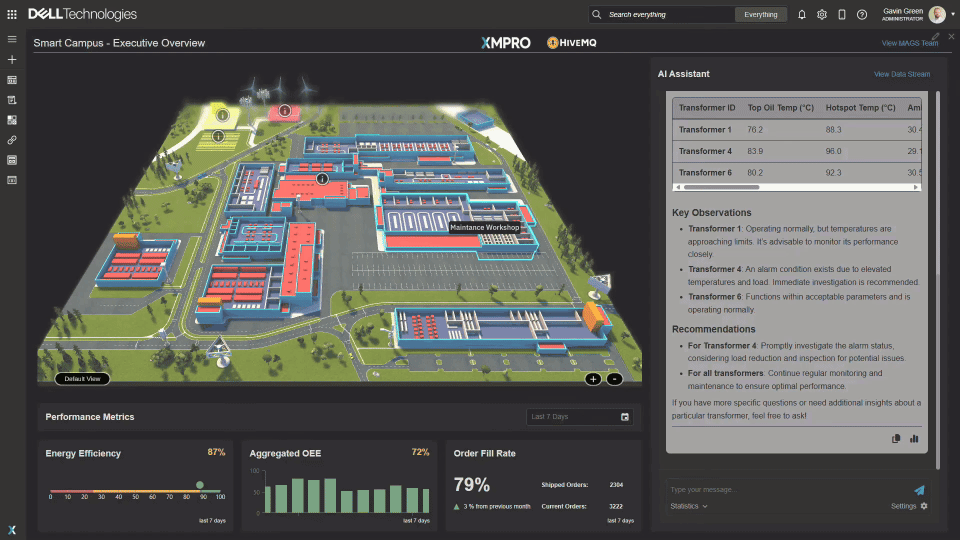Open the link icon in left sidebar
The width and height of the screenshot is (960, 540).
(x=12, y=140)
